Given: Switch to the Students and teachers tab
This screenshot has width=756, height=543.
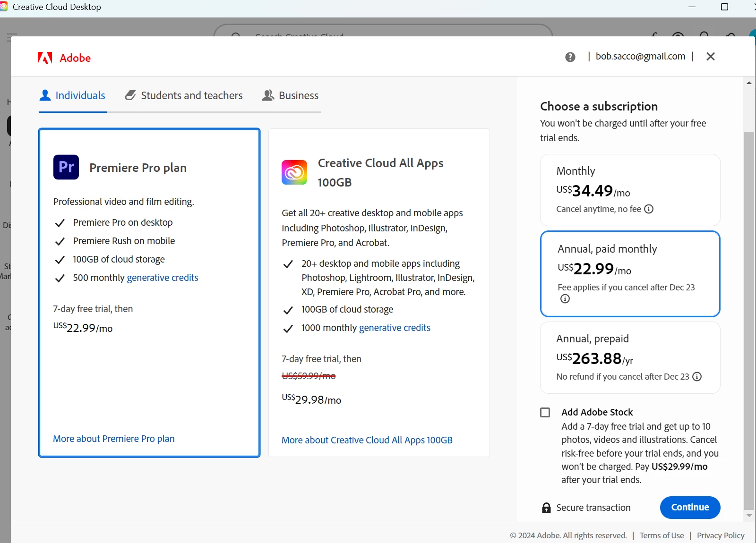Looking at the screenshot, I should pos(184,96).
